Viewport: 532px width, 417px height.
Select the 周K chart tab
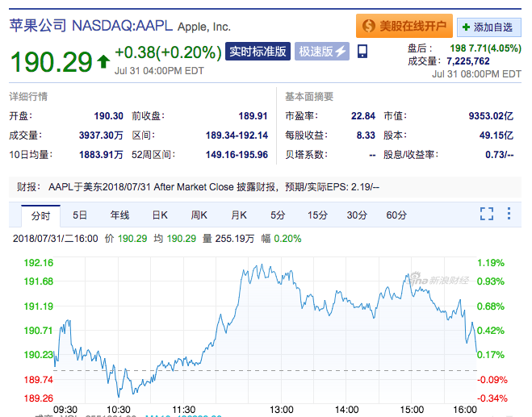[x=199, y=215]
